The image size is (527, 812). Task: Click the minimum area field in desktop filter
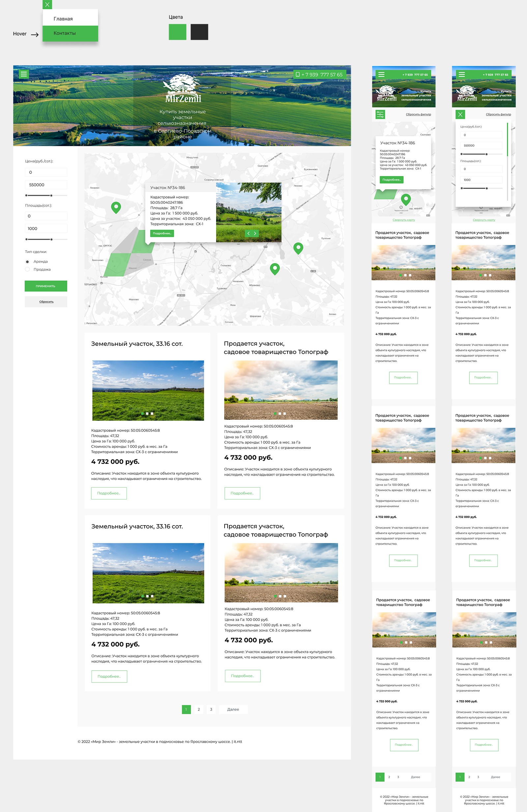(x=46, y=216)
